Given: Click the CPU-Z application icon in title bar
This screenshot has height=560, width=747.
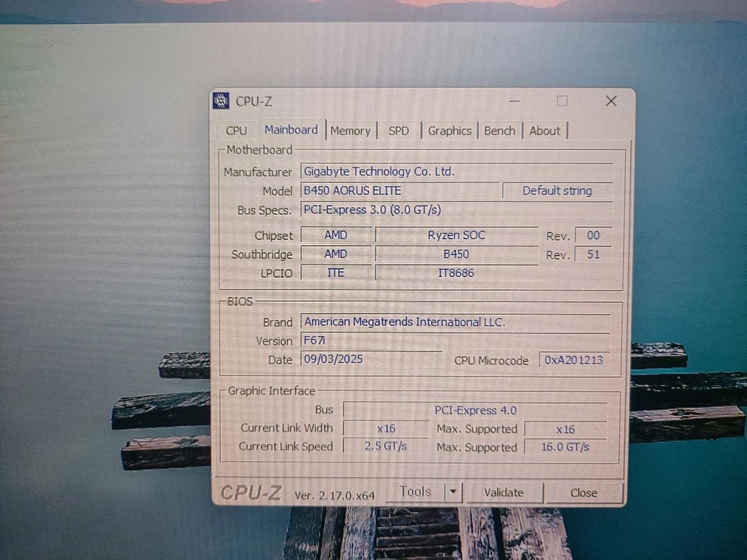Looking at the screenshot, I should coord(221,101).
